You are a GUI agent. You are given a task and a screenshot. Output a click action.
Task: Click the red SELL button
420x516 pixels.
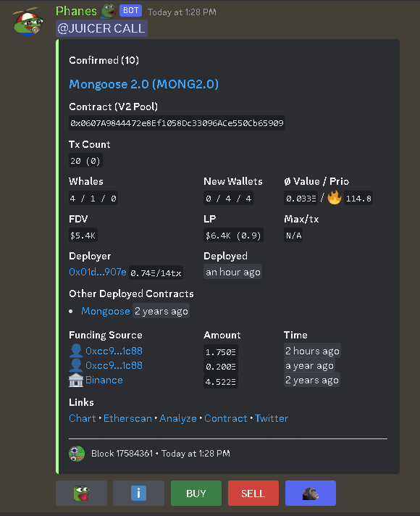pyautogui.click(x=253, y=493)
